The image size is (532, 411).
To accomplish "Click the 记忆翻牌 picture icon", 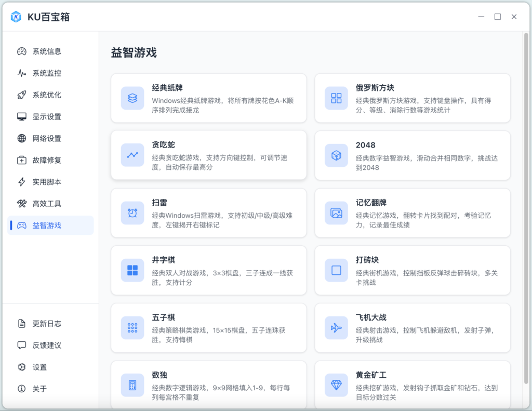I will click(x=336, y=213).
